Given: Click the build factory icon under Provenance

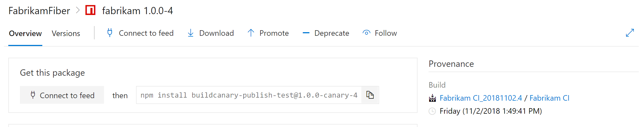Looking at the screenshot, I should point(432,98).
